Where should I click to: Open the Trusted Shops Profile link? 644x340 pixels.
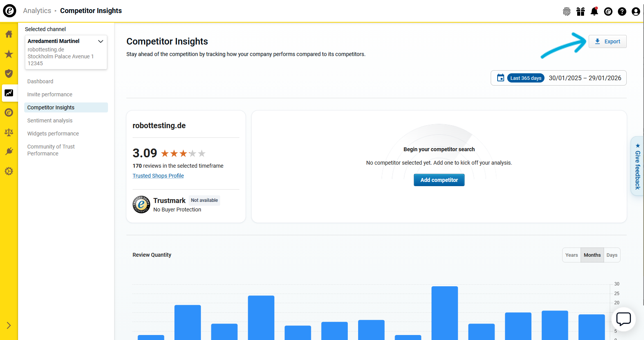pos(158,176)
